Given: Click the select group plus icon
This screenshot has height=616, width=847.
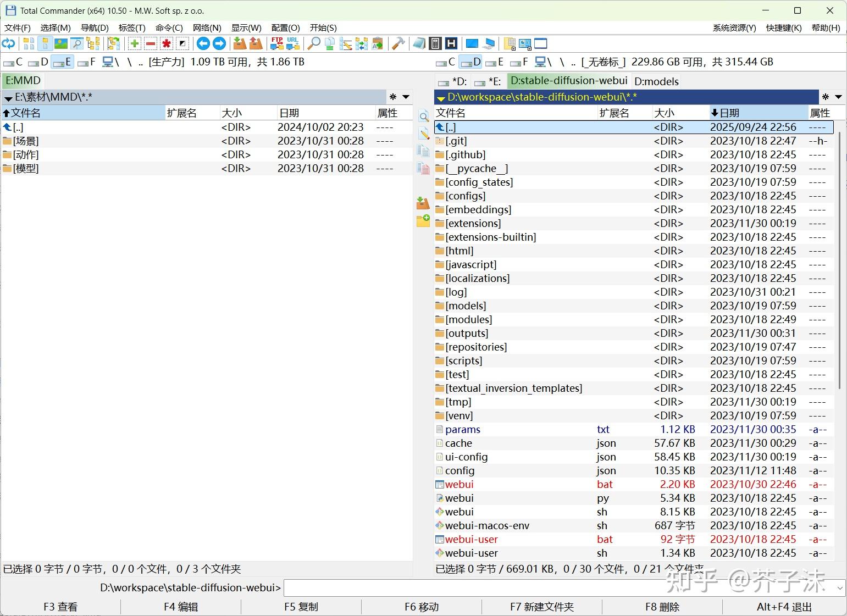Looking at the screenshot, I should [135, 44].
